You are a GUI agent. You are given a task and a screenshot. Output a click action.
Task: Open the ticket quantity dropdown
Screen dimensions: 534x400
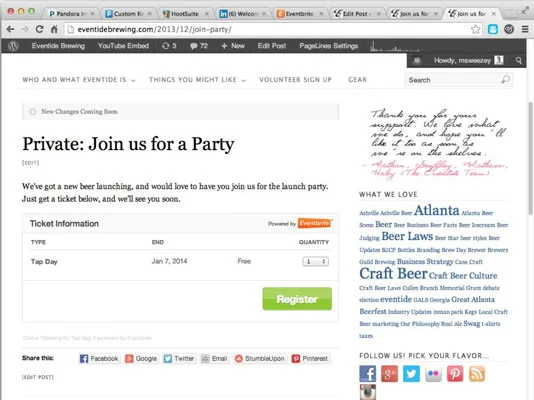pyautogui.click(x=315, y=261)
